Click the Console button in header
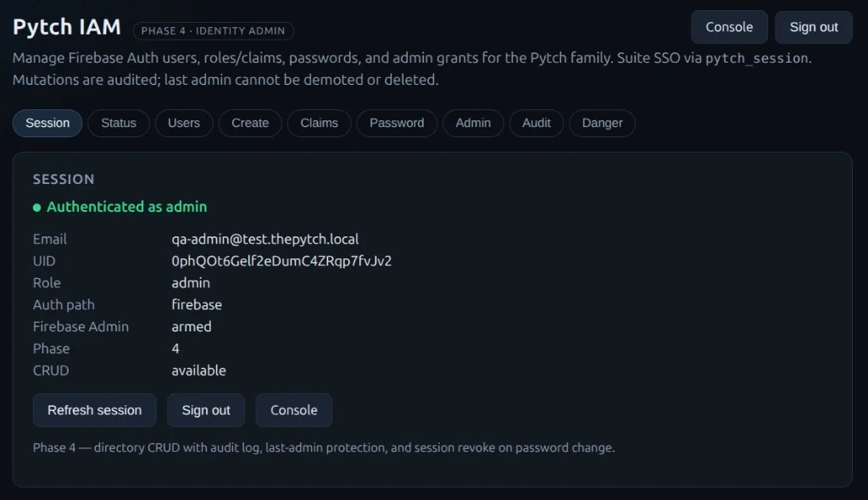Screen dimensions: 868x500 tap(729, 27)
